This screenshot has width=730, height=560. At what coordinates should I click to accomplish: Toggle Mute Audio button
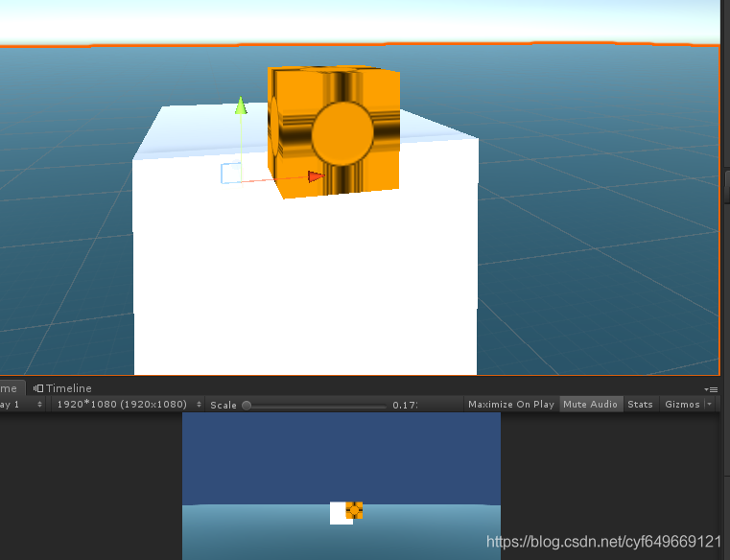[590, 405]
